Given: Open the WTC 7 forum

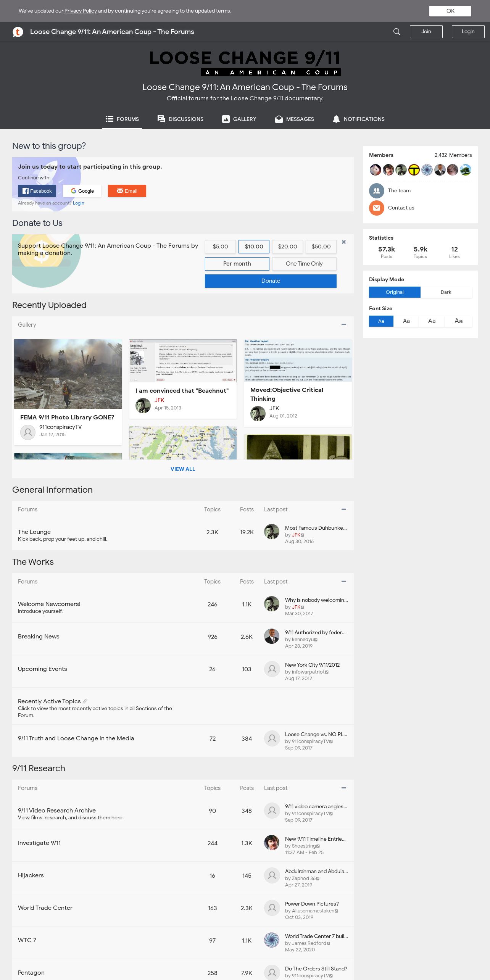Looking at the screenshot, I should pyautogui.click(x=27, y=940).
